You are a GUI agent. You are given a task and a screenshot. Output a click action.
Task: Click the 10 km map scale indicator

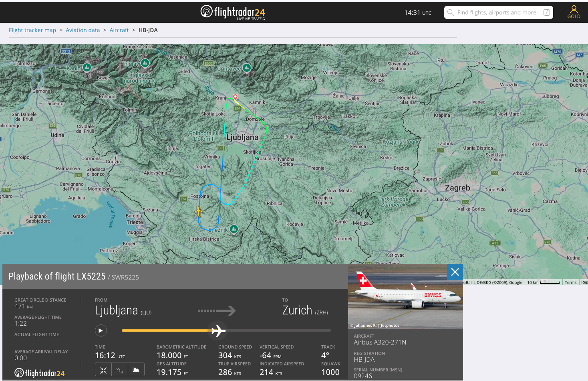pyautogui.click(x=543, y=282)
